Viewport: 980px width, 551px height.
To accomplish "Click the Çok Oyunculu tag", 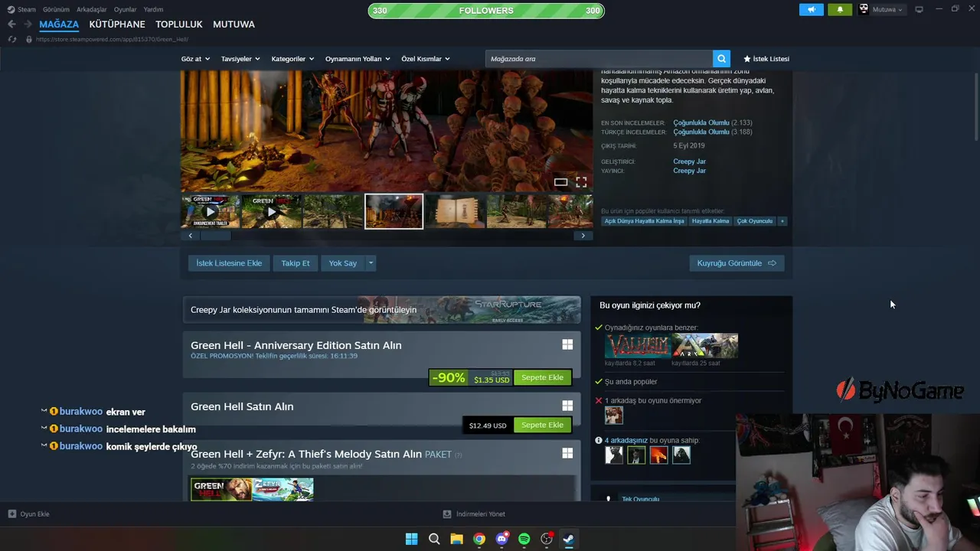I will 755,221.
